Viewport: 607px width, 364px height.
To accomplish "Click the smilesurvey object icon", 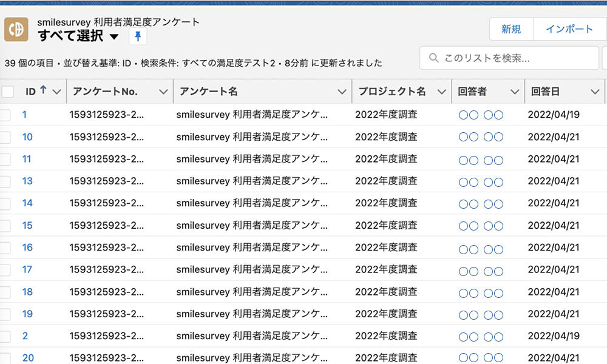I will coord(16,29).
